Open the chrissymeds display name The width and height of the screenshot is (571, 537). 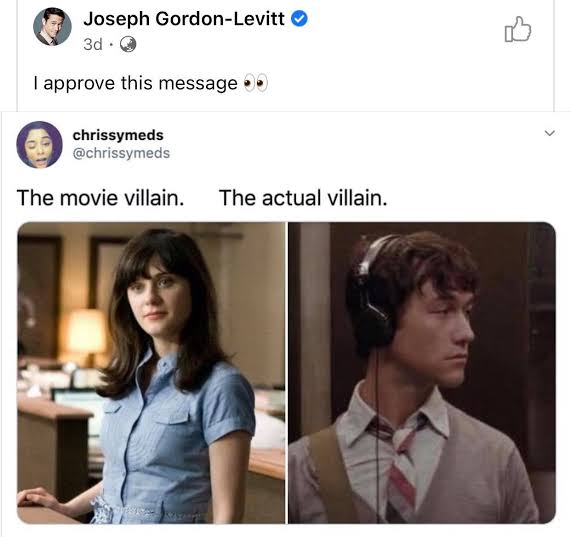118,135
